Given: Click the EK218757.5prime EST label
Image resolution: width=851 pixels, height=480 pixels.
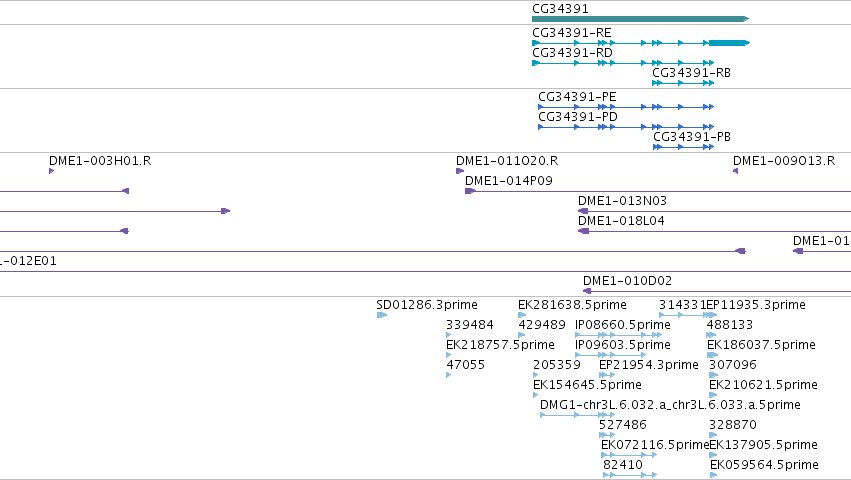Looking at the screenshot, I should [x=500, y=345].
